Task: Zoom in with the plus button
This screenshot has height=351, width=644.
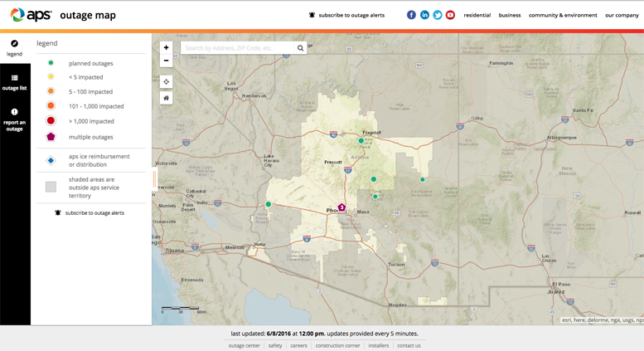Action: coord(166,47)
